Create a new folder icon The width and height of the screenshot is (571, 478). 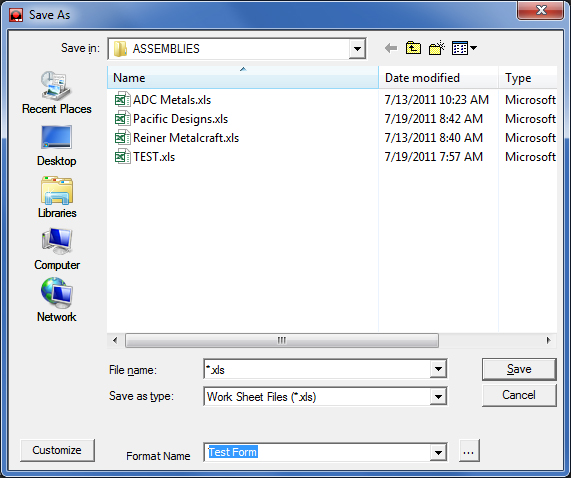click(437, 48)
